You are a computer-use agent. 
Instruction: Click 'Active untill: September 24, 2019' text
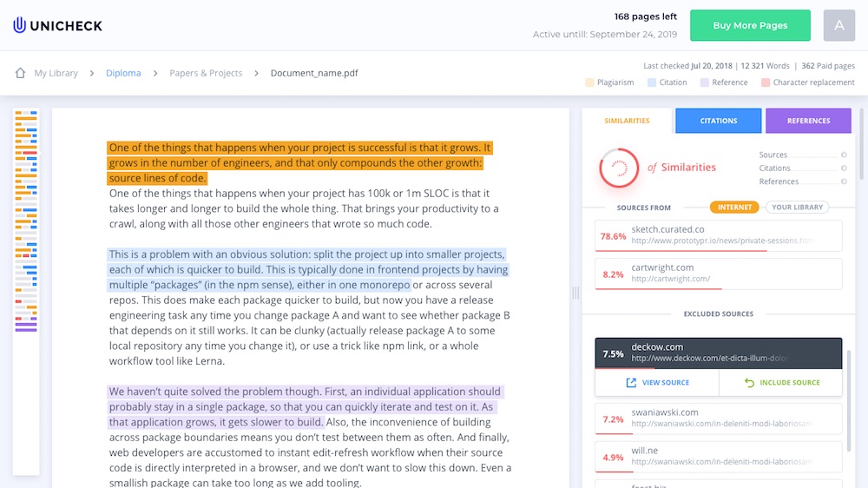(x=604, y=35)
